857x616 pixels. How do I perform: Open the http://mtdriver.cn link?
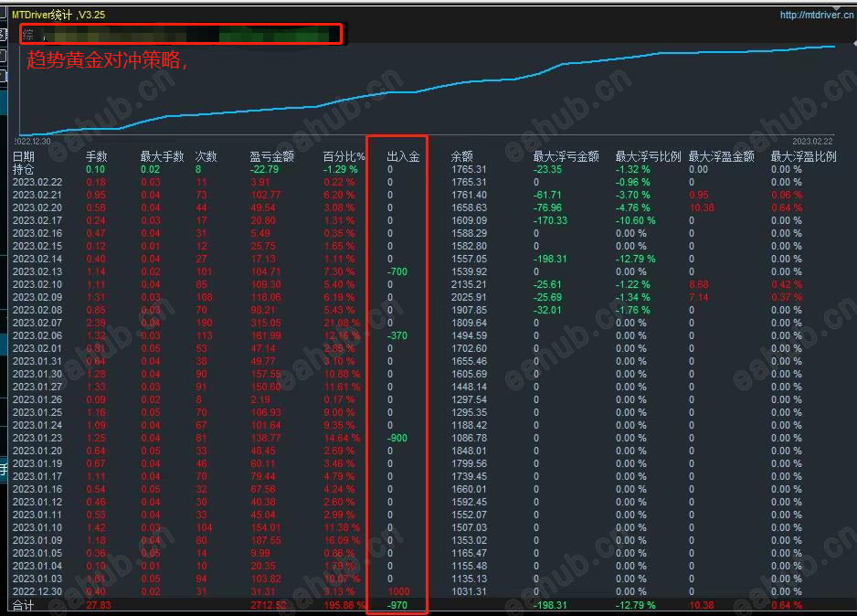point(816,15)
